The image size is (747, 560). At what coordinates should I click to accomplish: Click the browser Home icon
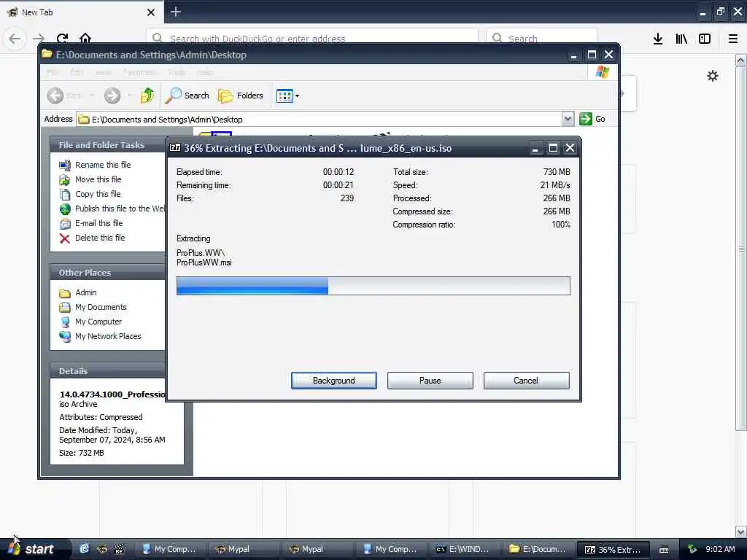click(85, 39)
